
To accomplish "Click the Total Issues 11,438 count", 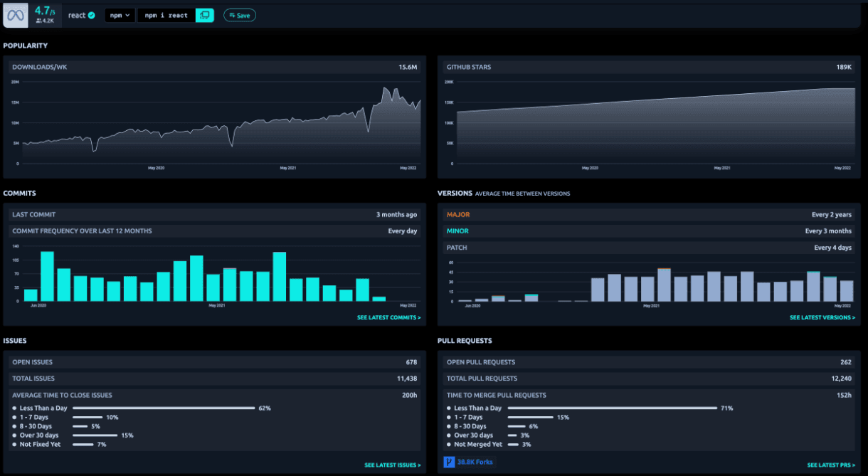I will tap(407, 379).
